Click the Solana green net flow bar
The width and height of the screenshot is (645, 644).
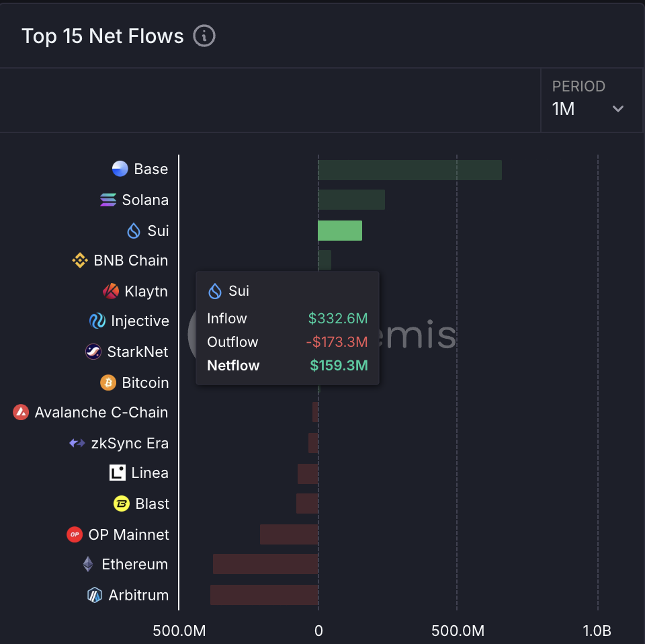(x=351, y=200)
